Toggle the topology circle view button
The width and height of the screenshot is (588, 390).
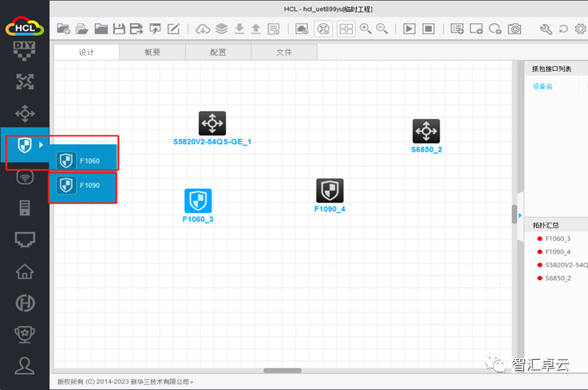coord(323,29)
